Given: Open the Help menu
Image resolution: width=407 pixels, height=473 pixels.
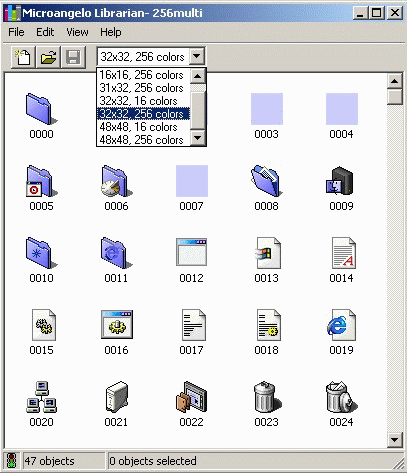Looking at the screenshot, I should pos(111,32).
